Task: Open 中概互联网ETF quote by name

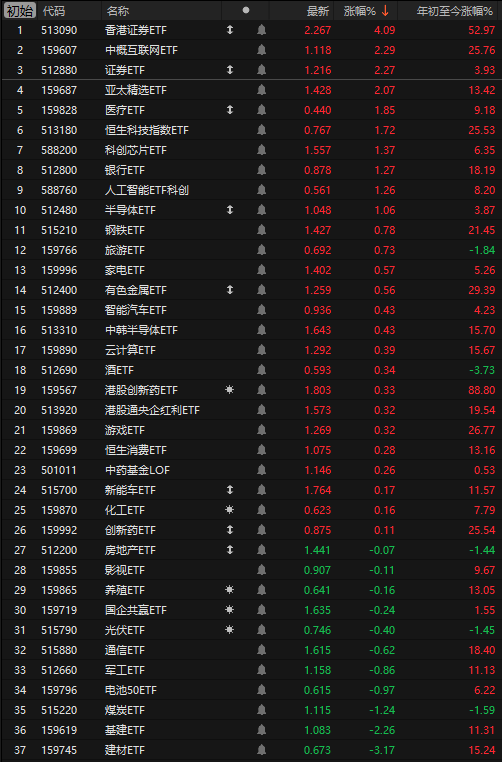Action: coord(141,50)
